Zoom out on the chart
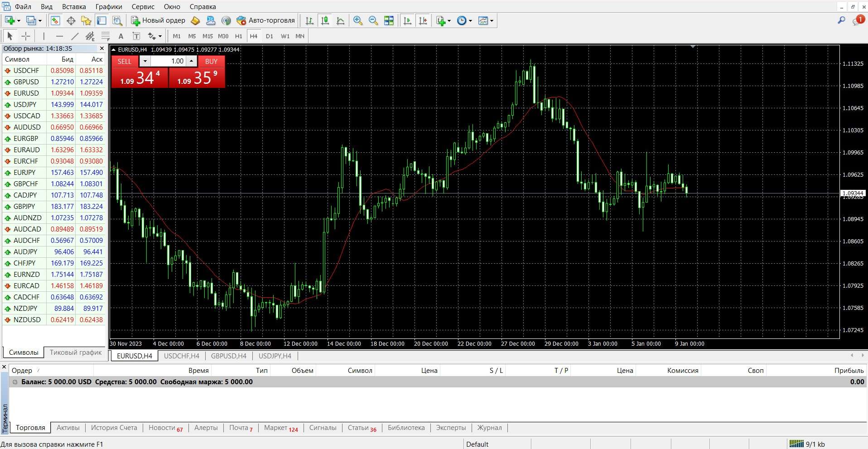868x449 pixels. tap(373, 20)
